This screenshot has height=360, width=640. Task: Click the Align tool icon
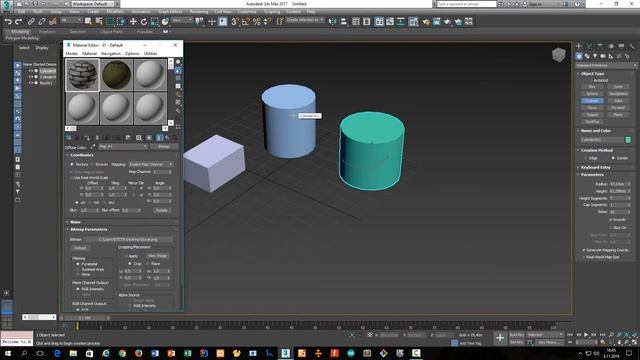tap(344, 22)
